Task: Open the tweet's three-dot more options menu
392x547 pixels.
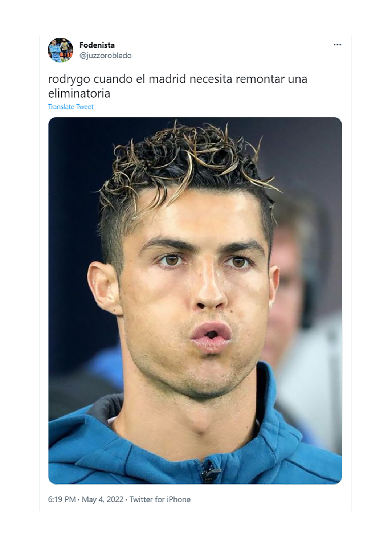Action: 337,45
